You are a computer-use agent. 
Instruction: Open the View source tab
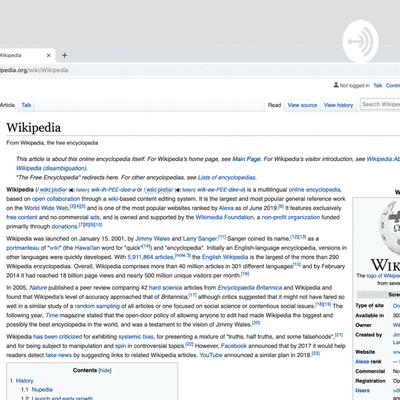coord(302,105)
